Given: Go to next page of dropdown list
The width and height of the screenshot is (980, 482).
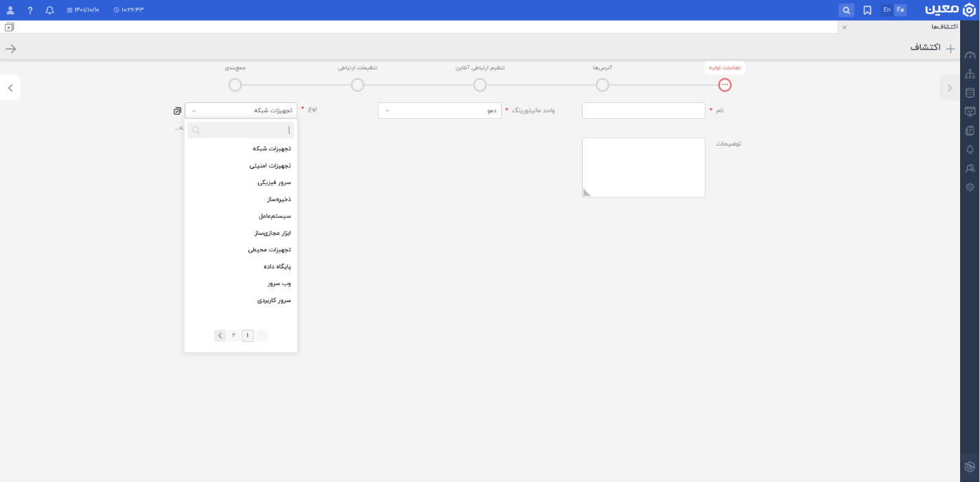Looking at the screenshot, I should tap(220, 336).
